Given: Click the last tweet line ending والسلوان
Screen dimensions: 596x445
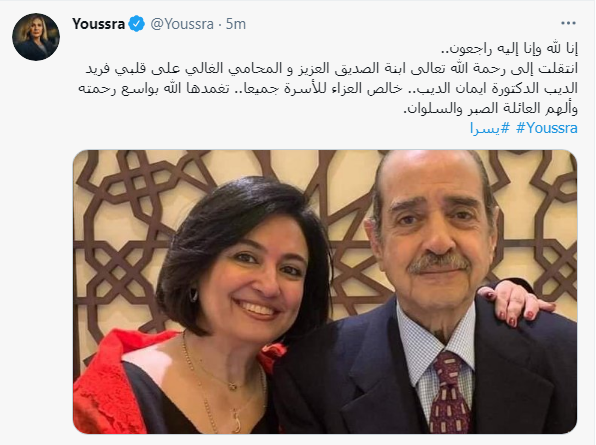Looking at the screenshot, I should coord(490,108).
